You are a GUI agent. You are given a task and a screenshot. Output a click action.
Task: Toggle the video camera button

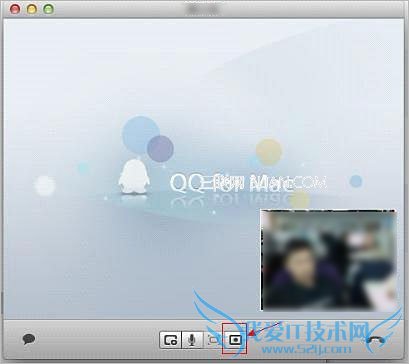point(213,340)
